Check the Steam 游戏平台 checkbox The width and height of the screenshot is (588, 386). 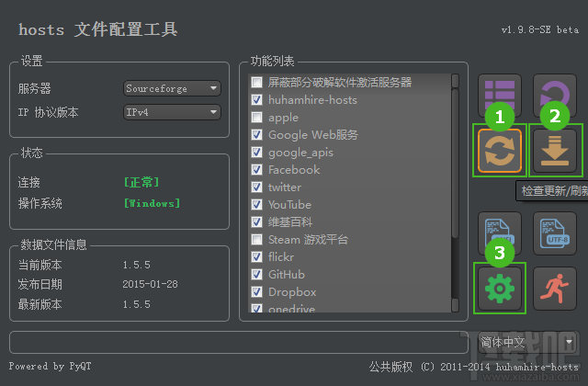256,240
